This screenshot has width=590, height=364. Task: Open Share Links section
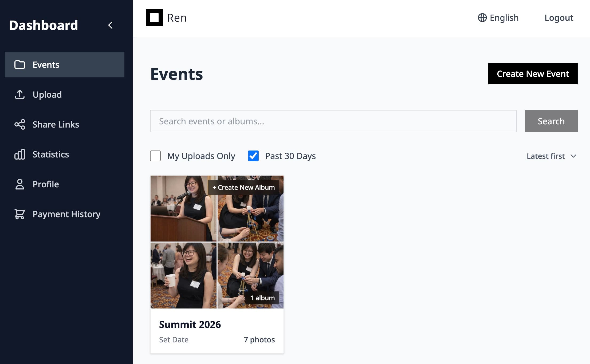point(65,124)
